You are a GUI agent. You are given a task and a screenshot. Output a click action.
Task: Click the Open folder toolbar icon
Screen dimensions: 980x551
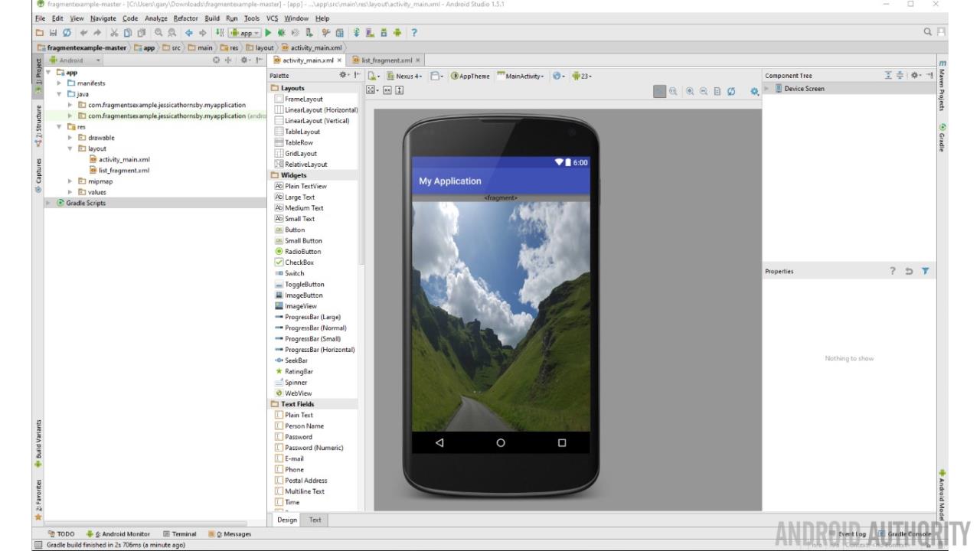click(x=40, y=33)
